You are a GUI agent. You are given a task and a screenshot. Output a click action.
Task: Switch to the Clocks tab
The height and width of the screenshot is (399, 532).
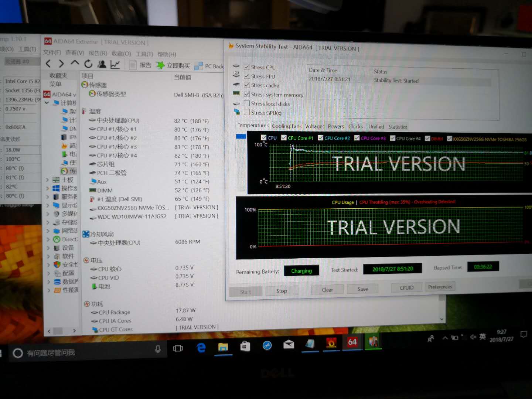tap(355, 126)
